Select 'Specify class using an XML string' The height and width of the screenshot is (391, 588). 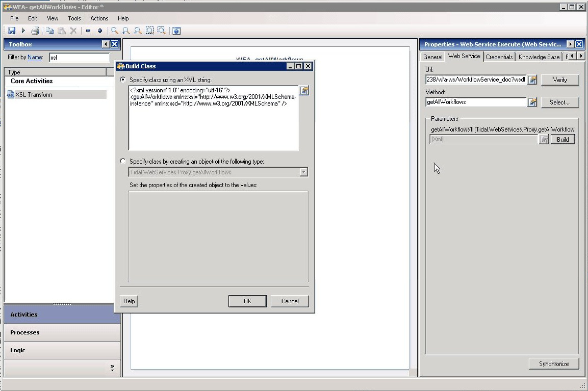(122, 80)
